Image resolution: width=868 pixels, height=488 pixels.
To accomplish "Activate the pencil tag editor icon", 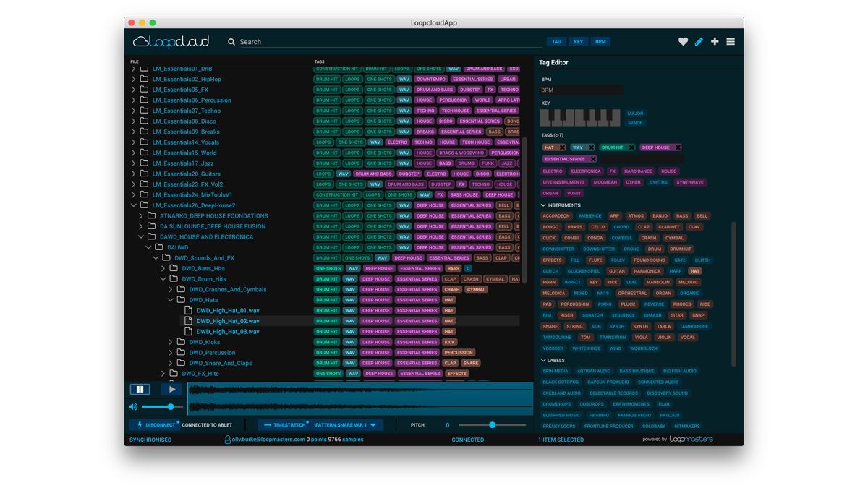I will pos(699,42).
